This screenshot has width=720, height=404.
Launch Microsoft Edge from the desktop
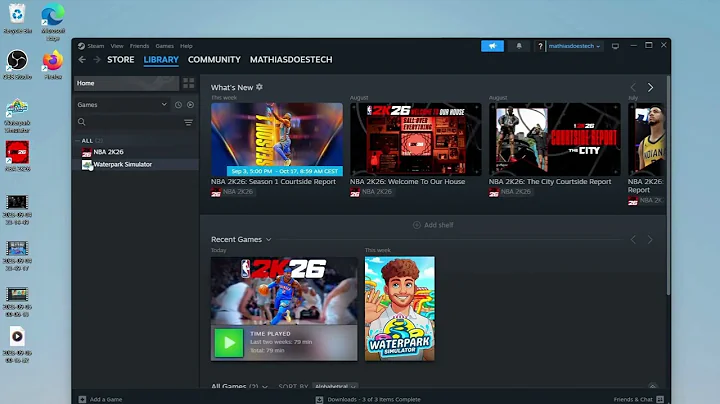coord(53,22)
